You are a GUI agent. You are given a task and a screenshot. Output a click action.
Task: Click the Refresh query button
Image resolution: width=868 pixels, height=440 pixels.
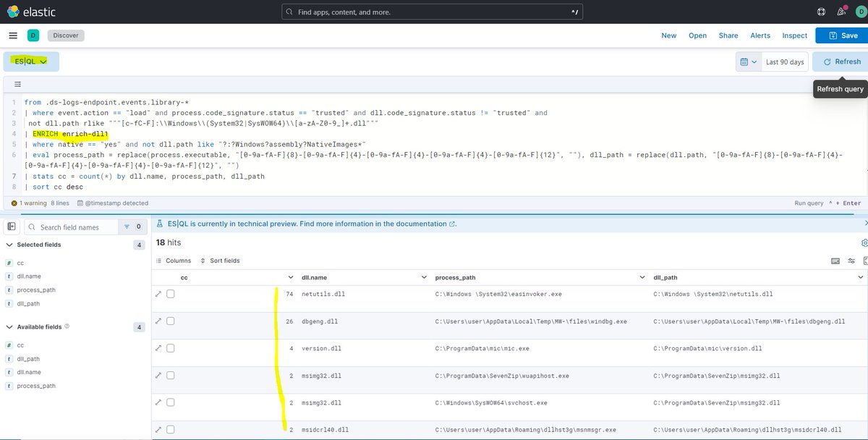point(840,62)
